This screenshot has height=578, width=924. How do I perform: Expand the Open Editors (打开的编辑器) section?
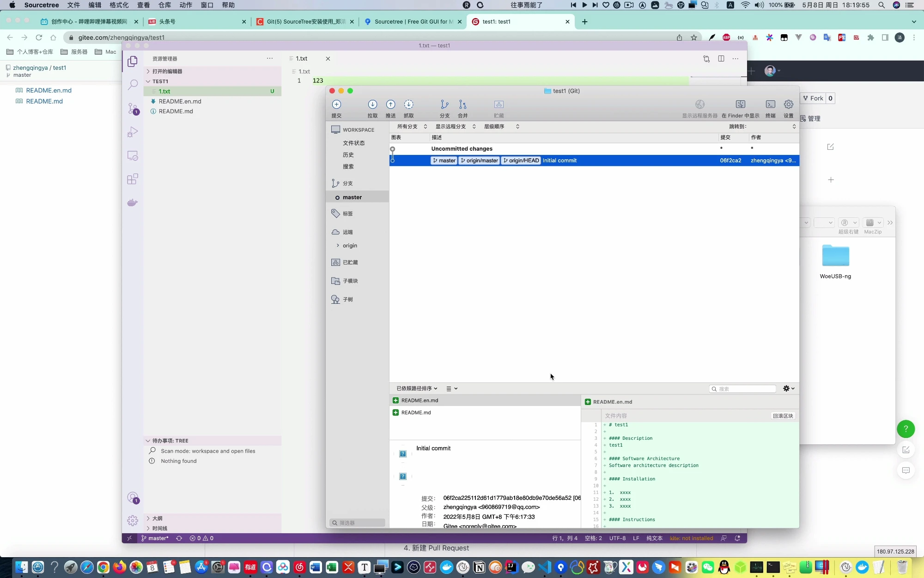click(x=213, y=71)
